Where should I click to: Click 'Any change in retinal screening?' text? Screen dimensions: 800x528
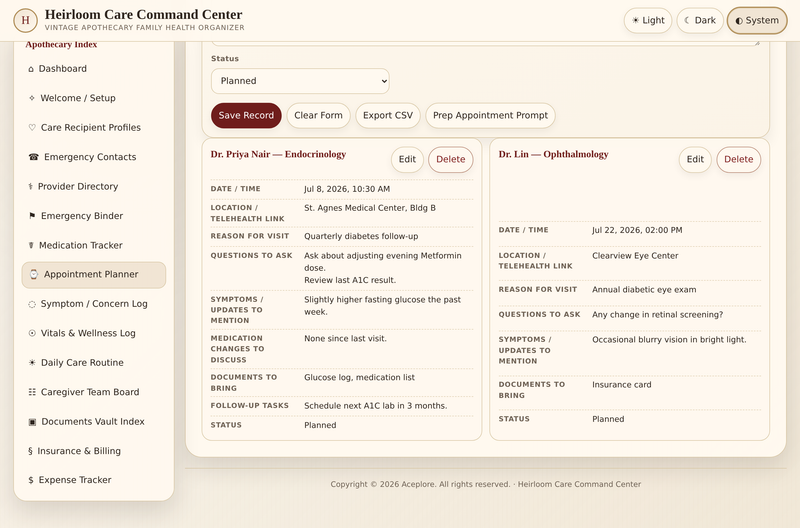point(658,315)
